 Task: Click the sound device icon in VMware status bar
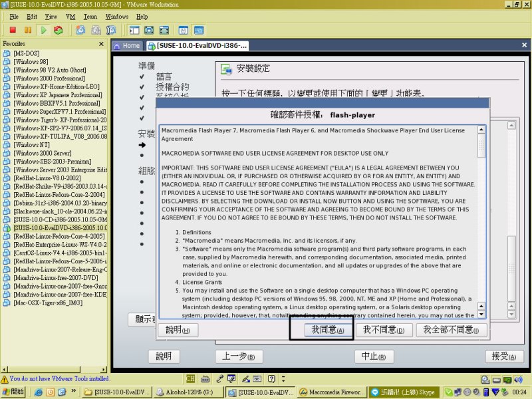tap(518, 380)
